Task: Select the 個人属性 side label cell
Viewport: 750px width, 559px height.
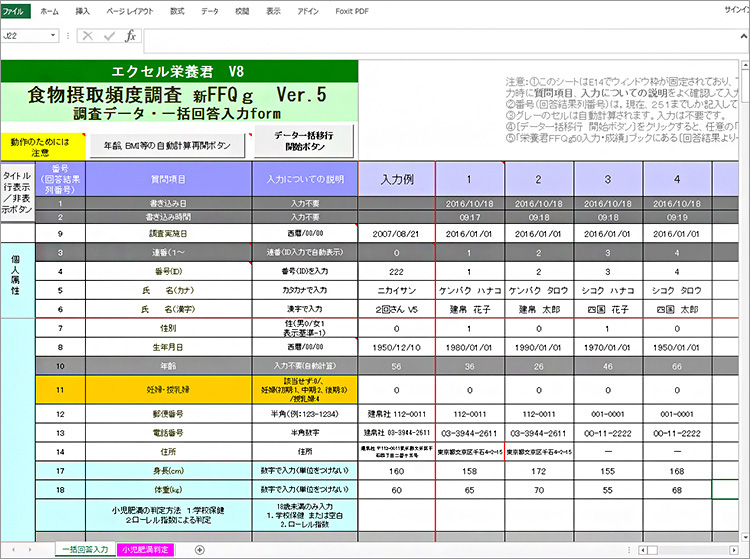Action: [x=17, y=280]
